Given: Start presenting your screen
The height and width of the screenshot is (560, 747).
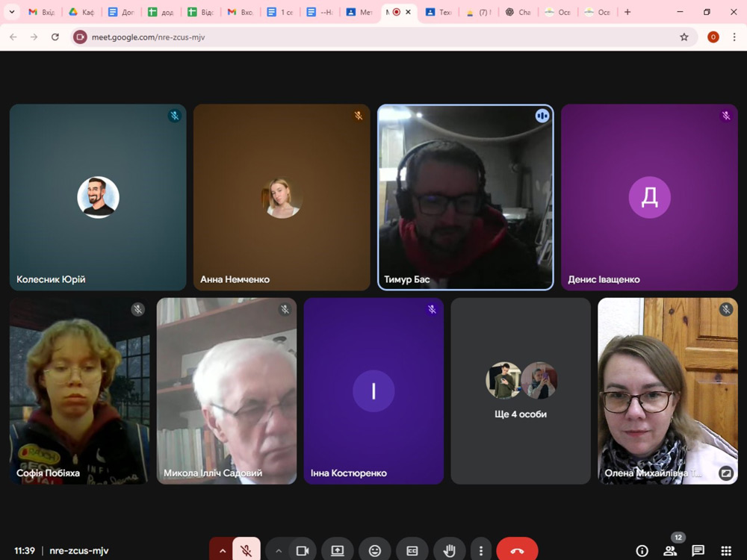Looking at the screenshot, I should (338, 550).
